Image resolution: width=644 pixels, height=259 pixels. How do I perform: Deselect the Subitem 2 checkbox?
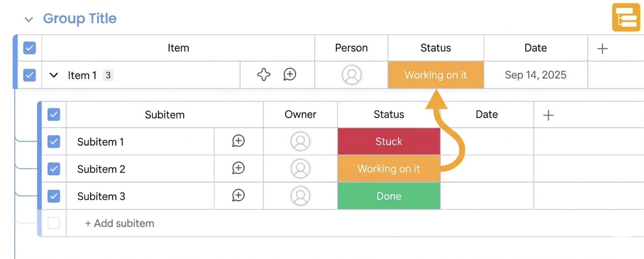(x=53, y=169)
